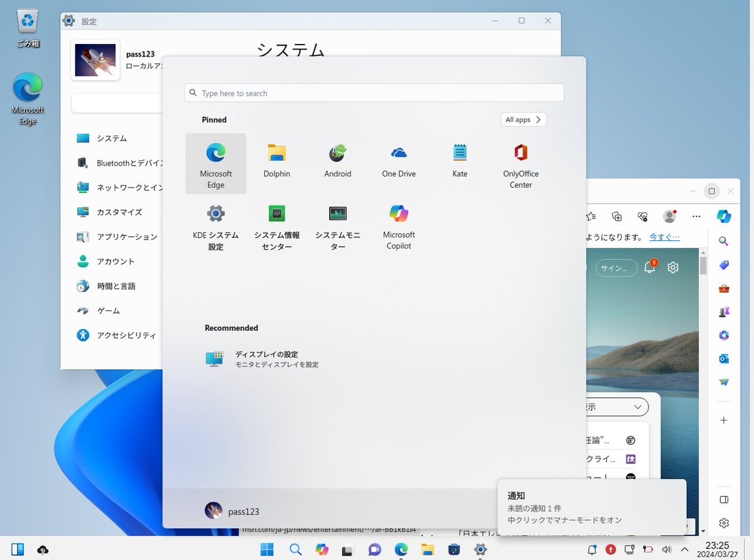
Task: Open Edge browser essentials heart icon
Action: click(x=642, y=216)
